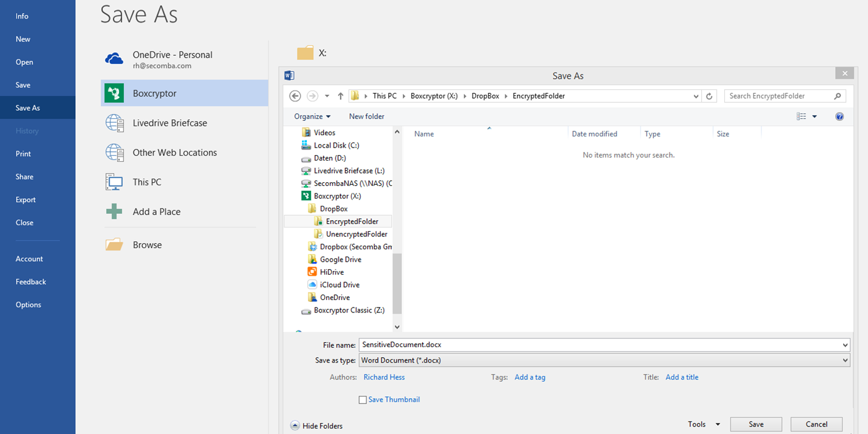Go back with the dialog back arrow

click(x=295, y=96)
